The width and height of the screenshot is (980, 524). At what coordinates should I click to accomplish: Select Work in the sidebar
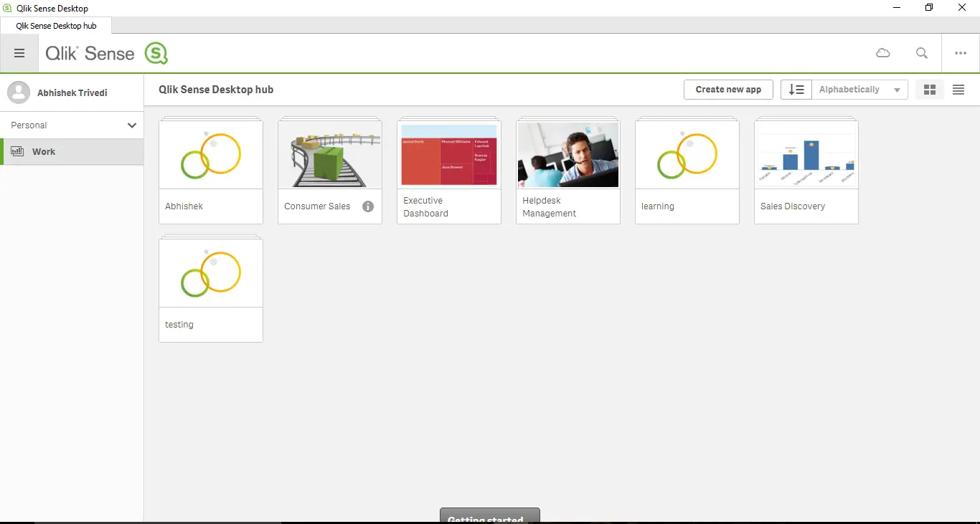(x=72, y=151)
